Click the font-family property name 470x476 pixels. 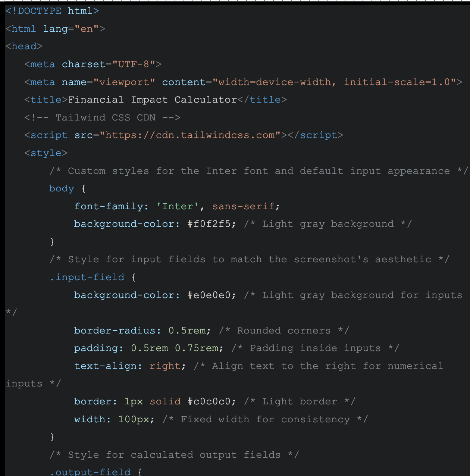click(109, 207)
